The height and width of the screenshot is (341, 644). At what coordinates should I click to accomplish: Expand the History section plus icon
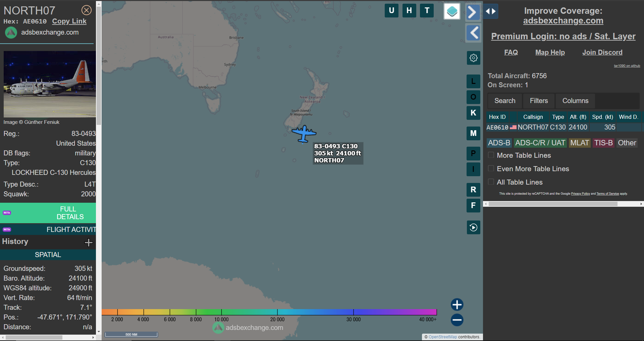89,242
